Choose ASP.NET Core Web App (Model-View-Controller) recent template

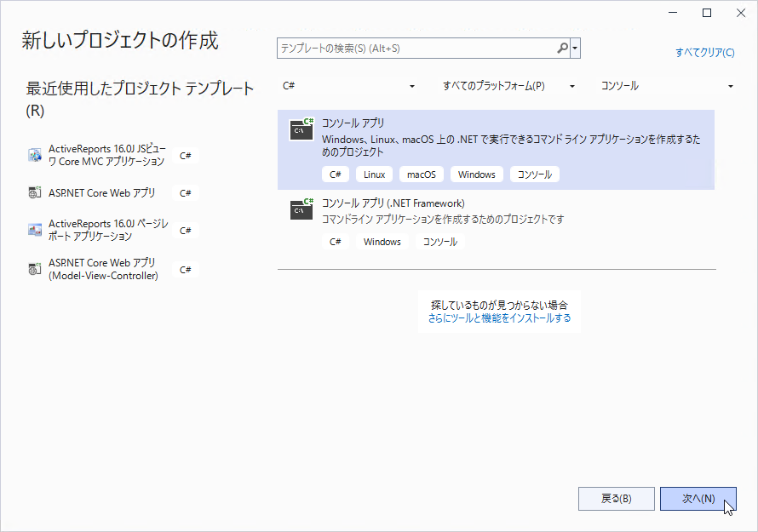102,269
